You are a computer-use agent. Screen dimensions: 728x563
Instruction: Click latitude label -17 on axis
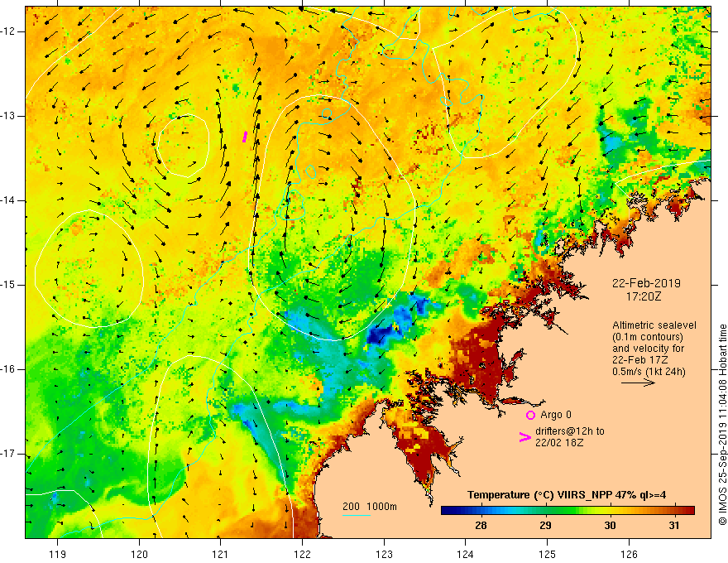pyautogui.click(x=8, y=454)
